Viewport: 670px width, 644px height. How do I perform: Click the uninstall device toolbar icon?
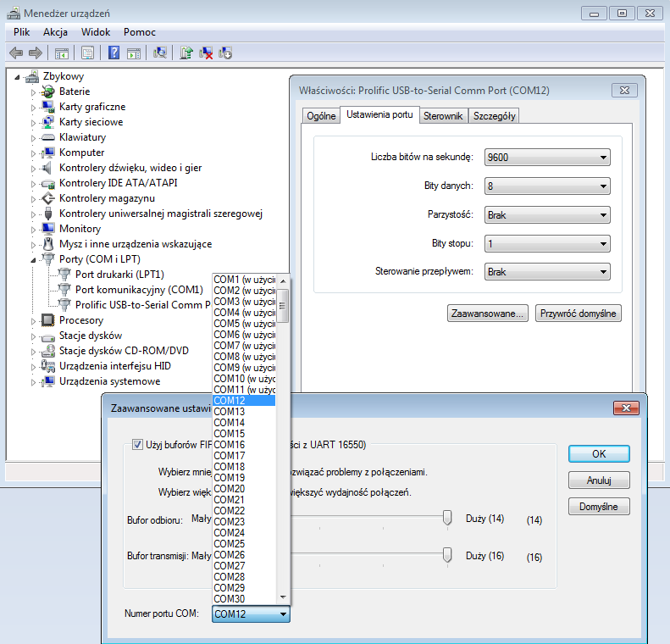(206, 53)
